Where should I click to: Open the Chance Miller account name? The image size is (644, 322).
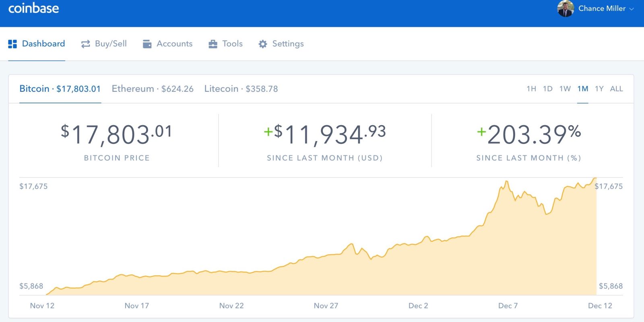point(602,8)
